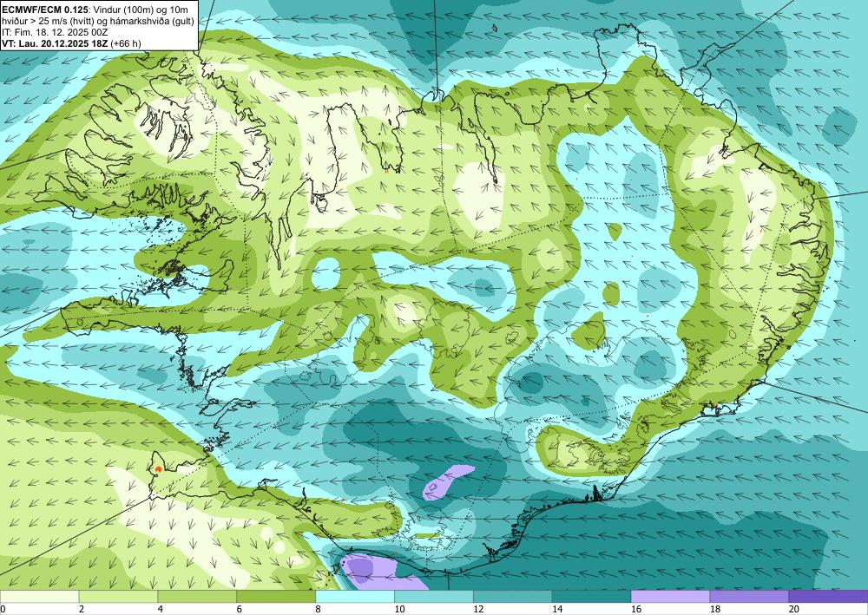Click the 6–8 m/s olive green legend swatch
This screenshot has height=615, width=868.
[276, 597]
